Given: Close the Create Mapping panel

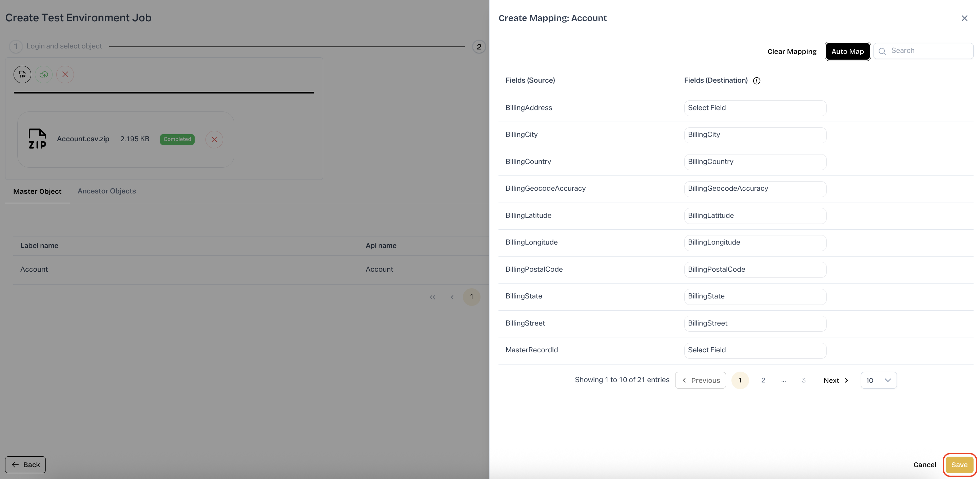Looking at the screenshot, I should [x=964, y=18].
